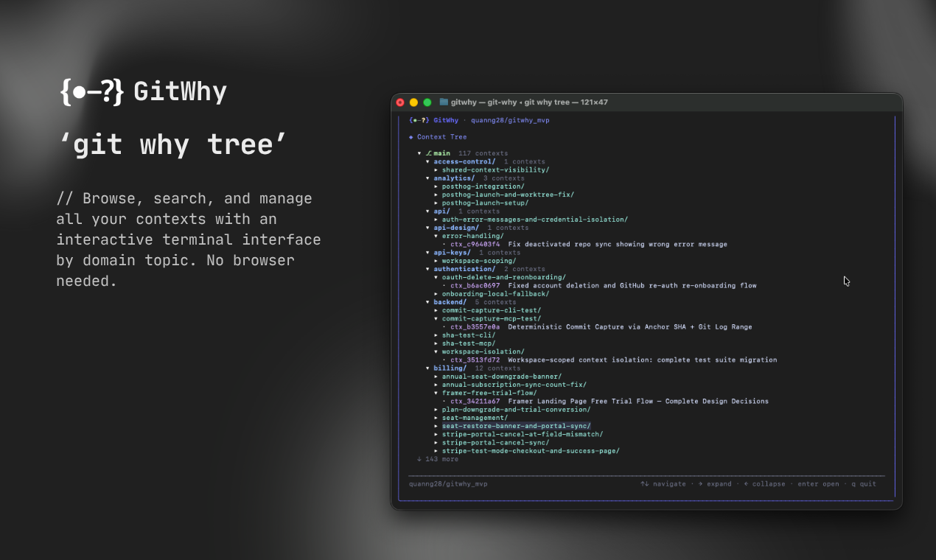Expand stripe-portal-cancel-at-field-mismatch/ entry
Screen dimensions: 936x560
click(x=518, y=434)
